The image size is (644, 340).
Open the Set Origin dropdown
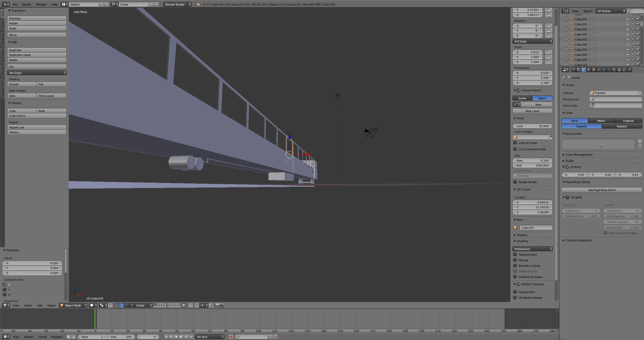tap(37, 73)
